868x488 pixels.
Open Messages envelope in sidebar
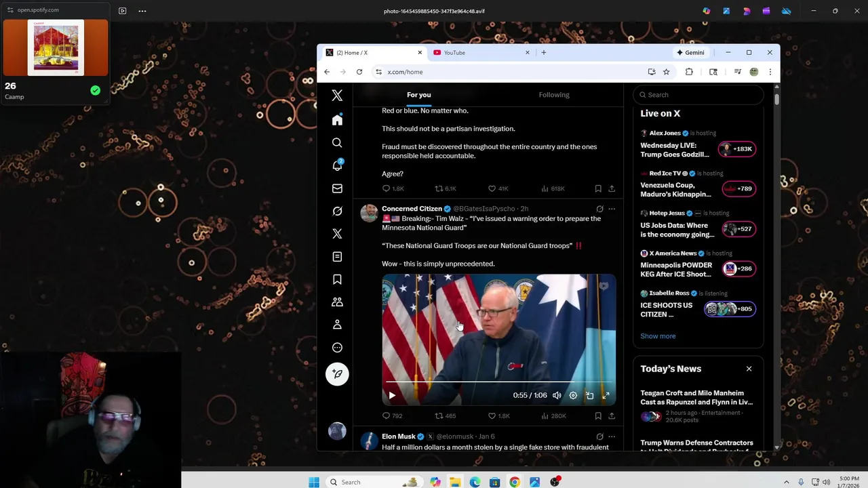tap(337, 188)
